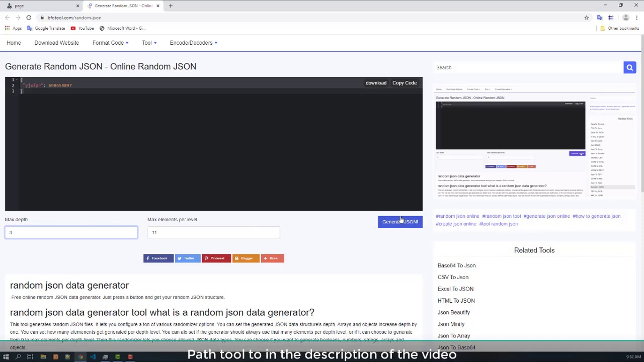Image resolution: width=644 pixels, height=362 pixels.
Task: Open the Json Beautify related tool
Action: pos(453,312)
